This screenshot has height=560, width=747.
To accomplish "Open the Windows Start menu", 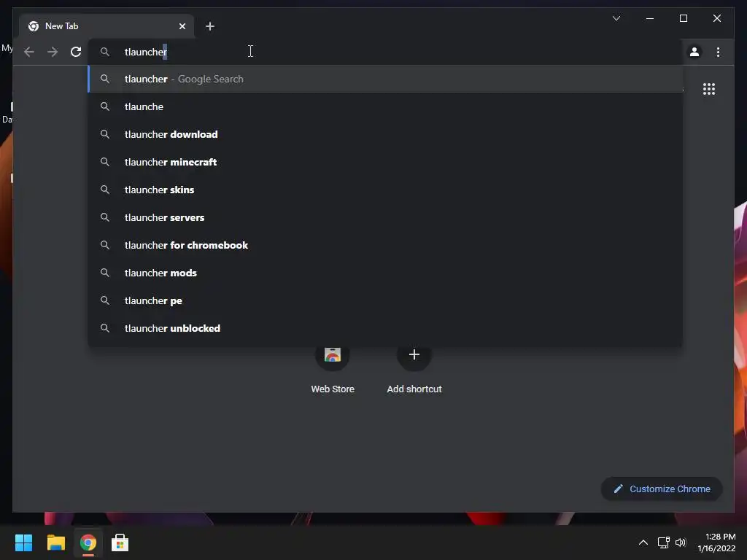I will 23,542.
